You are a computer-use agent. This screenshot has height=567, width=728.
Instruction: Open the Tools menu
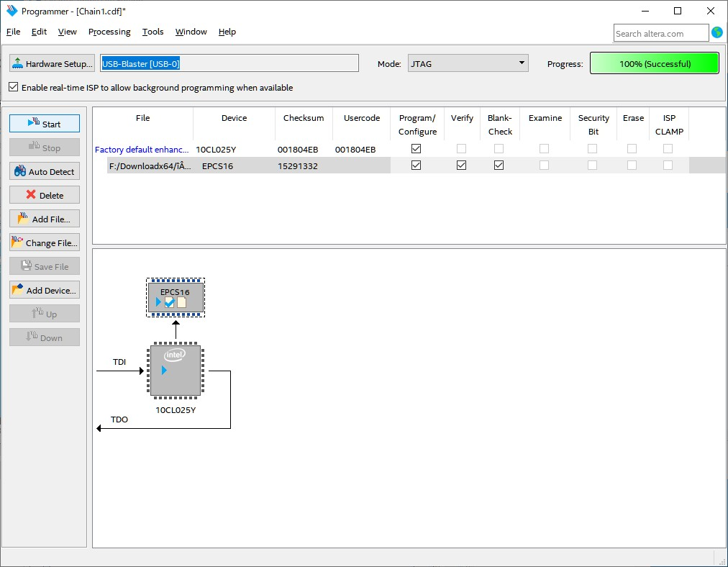(153, 32)
